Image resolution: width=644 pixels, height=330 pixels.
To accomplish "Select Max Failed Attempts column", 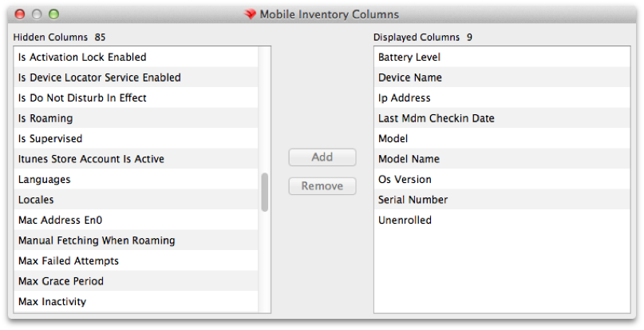I will coord(136,260).
